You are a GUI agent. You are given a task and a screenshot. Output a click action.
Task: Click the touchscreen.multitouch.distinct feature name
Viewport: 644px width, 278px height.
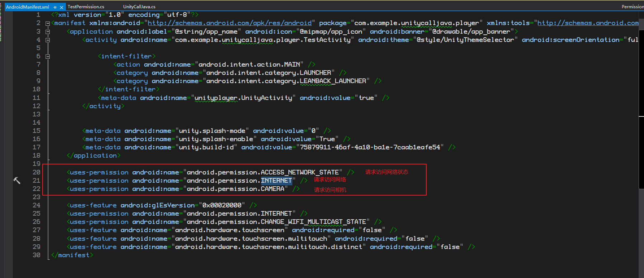click(x=269, y=247)
